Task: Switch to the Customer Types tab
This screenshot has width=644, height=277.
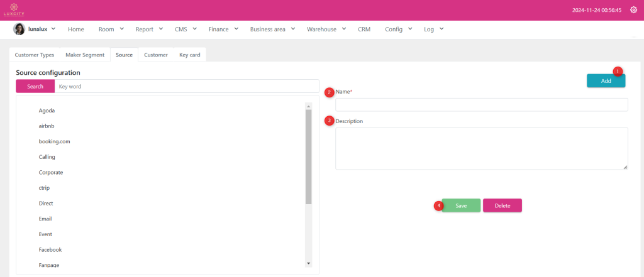Action: pos(35,55)
